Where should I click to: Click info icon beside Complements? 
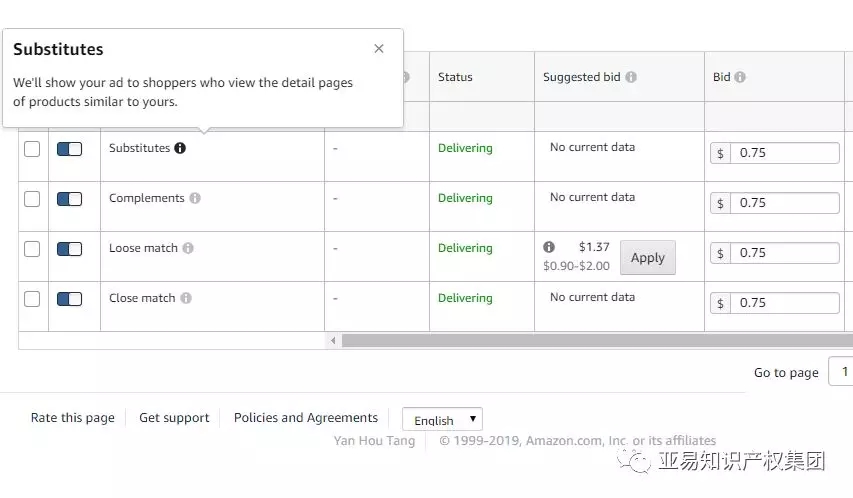click(x=195, y=198)
